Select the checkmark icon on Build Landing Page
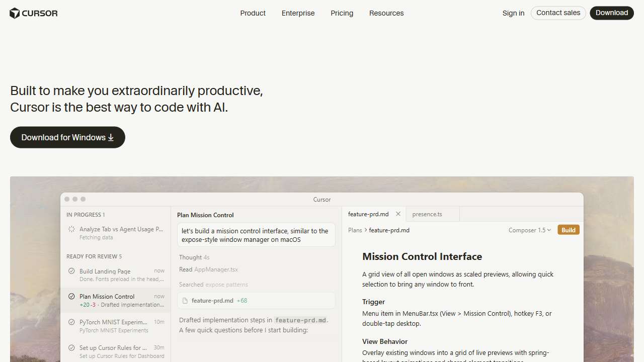 pyautogui.click(x=71, y=271)
